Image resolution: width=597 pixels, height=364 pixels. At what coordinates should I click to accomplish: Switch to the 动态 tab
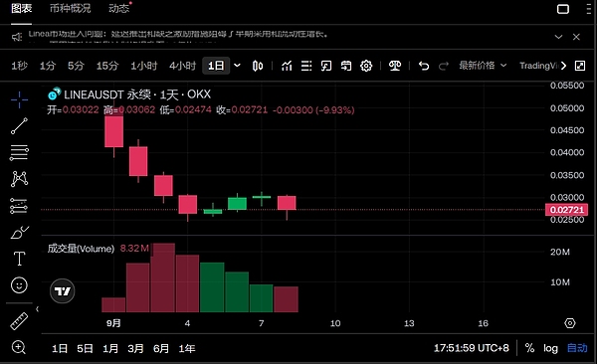coord(119,8)
